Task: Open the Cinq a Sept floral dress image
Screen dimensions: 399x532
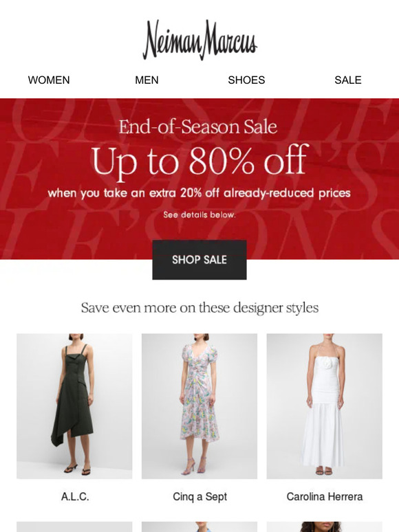Action: click(199, 406)
